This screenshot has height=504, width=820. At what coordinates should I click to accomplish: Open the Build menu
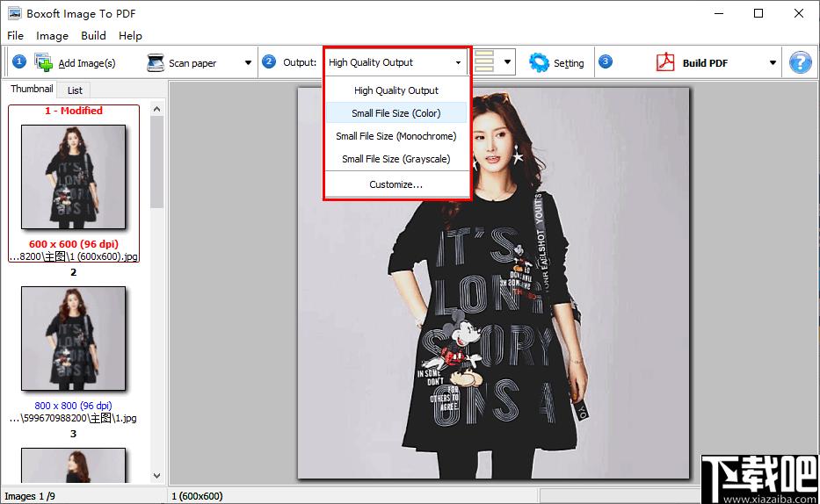(x=94, y=35)
